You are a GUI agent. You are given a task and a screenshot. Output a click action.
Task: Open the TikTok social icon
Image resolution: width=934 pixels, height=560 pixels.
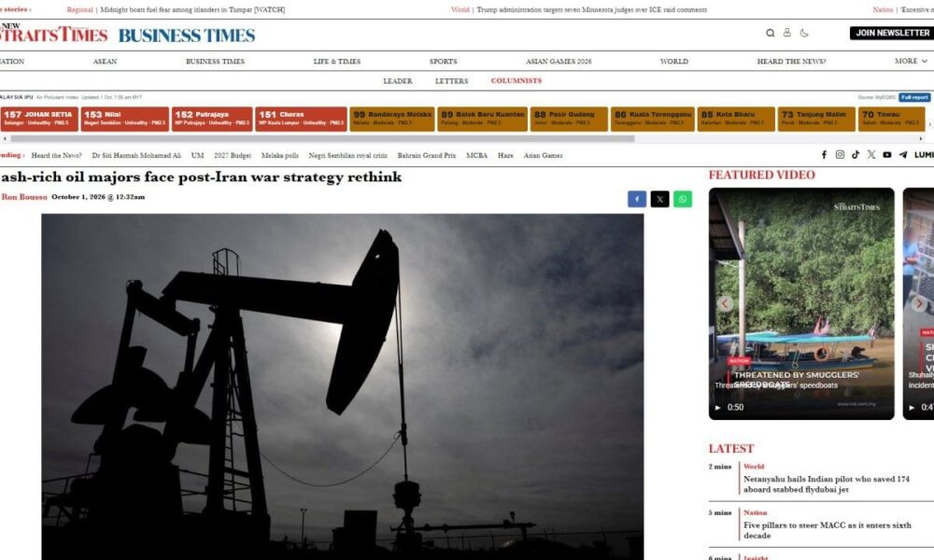coord(856,155)
